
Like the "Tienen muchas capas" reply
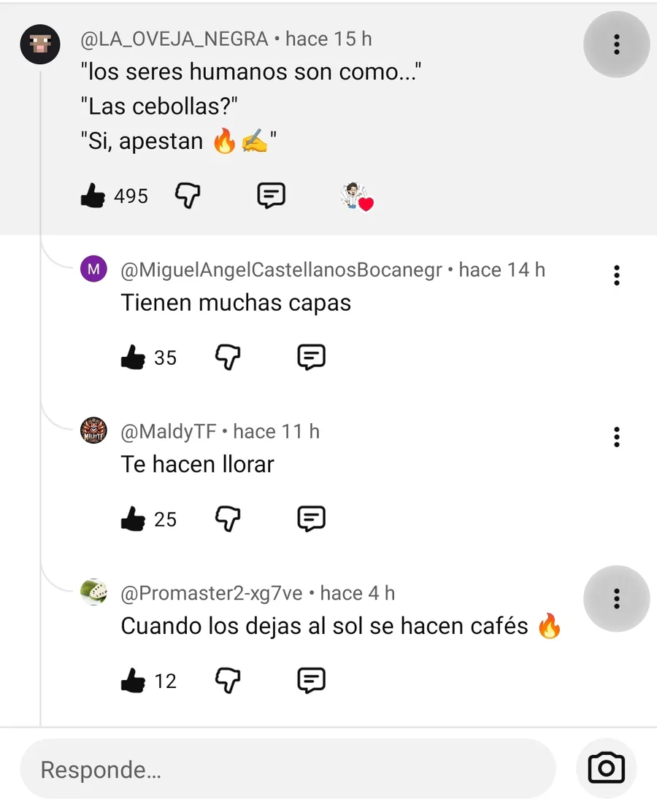(133, 357)
